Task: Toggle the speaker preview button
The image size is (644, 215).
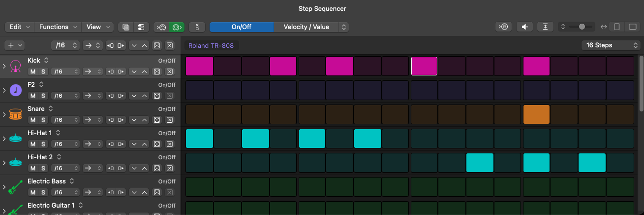Action: click(x=524, y=27)
